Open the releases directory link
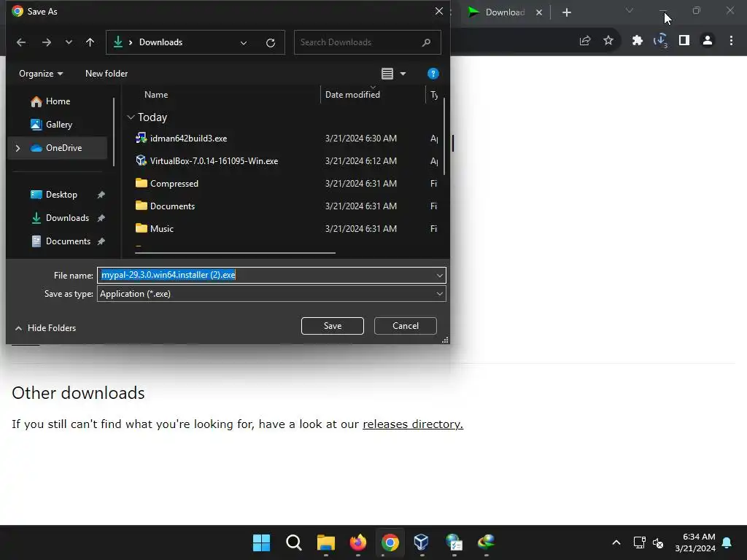Viewport: 747px width, 560px height. pos(413,424)
